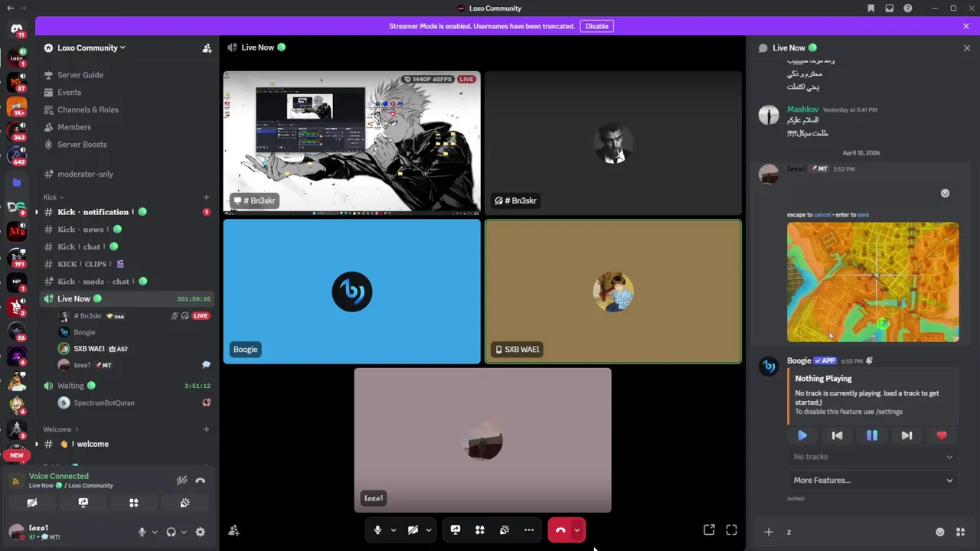The image size is (980, 551).
Task: Open the KICK CLIPS channel
Action: 127,264
